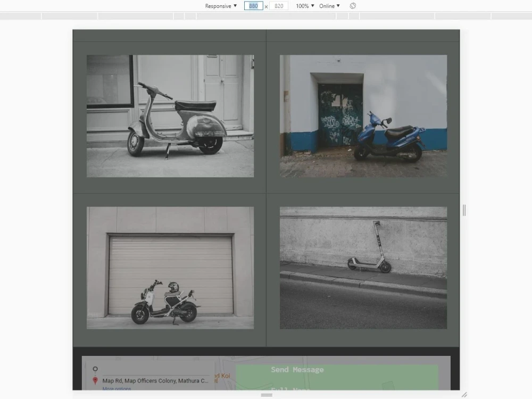Click the origin circle icon on map card
532x399 pixels.
coord(95,369)
